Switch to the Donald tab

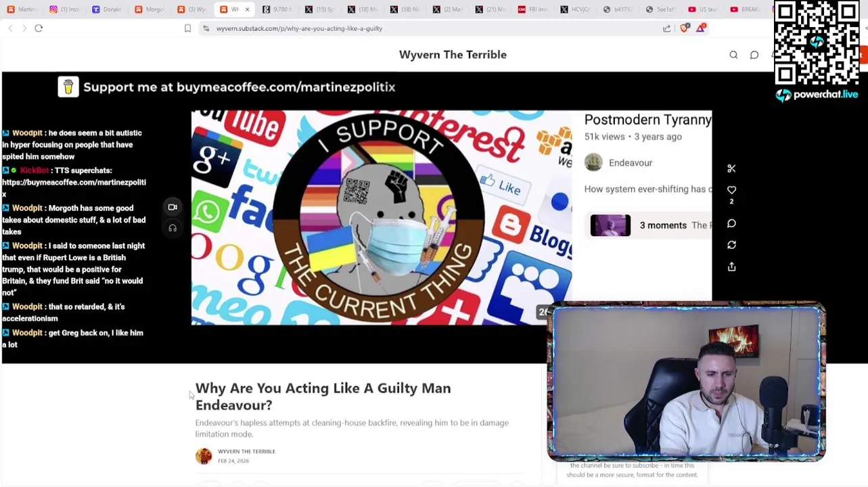[x=107, y=9]
